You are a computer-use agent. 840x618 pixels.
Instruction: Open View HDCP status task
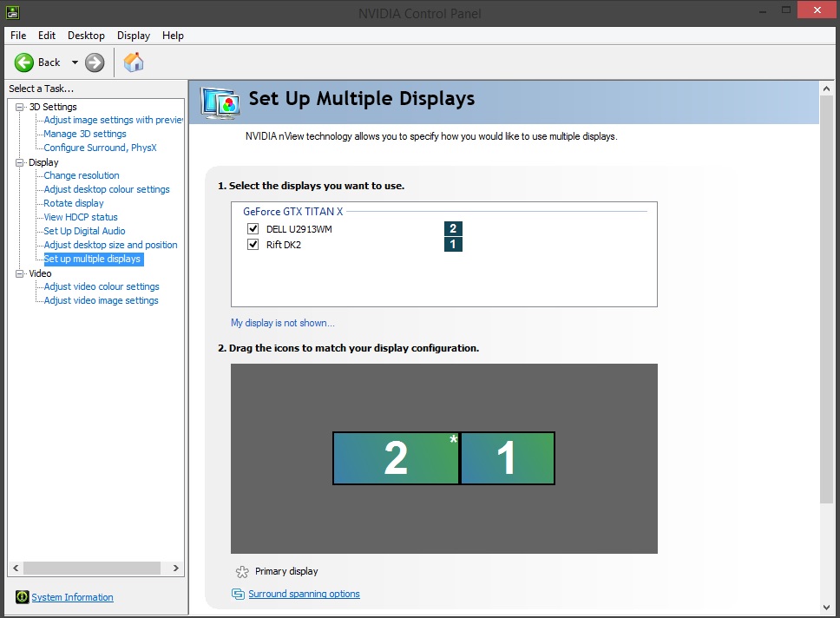coord(81,218)
